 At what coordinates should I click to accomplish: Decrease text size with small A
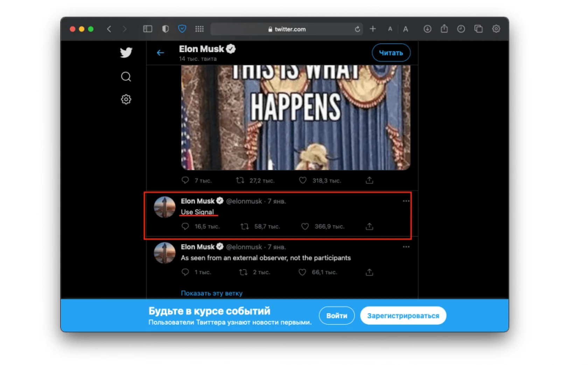[390, 29]
